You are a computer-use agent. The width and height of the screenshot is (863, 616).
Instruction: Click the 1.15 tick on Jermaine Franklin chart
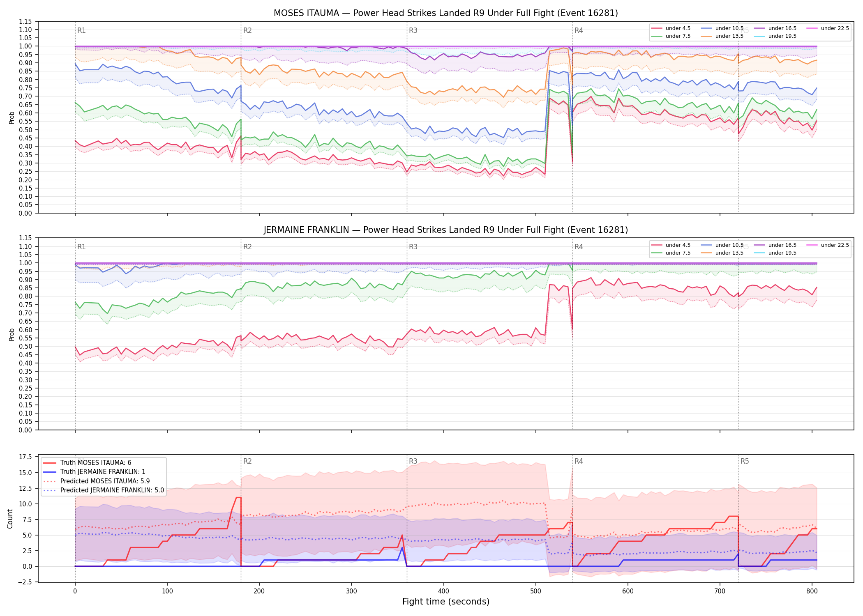click(25, 238)
